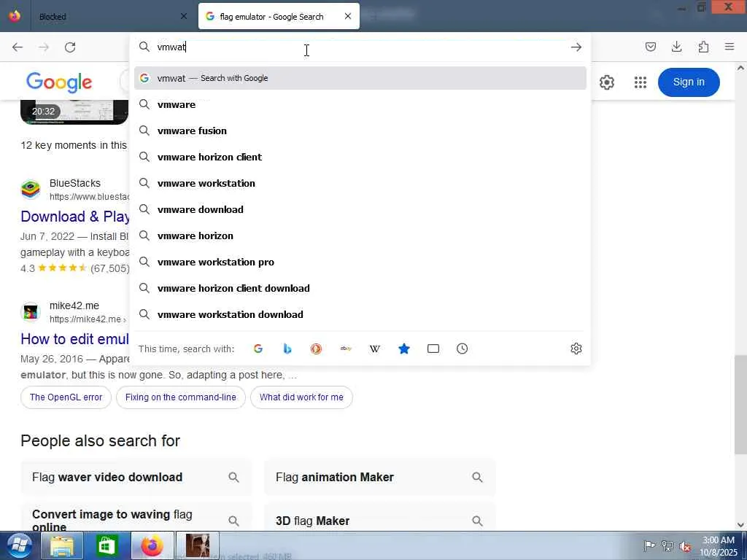Select 'vmware horizon' suggestion
Viewport: 747px width, 560px height.
pos(360,236)
